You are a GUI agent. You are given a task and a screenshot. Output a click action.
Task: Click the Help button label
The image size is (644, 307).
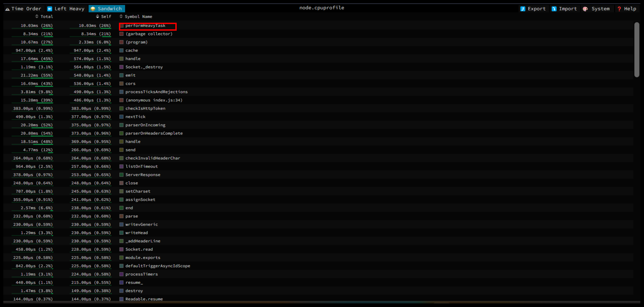(x=630, y=9)
